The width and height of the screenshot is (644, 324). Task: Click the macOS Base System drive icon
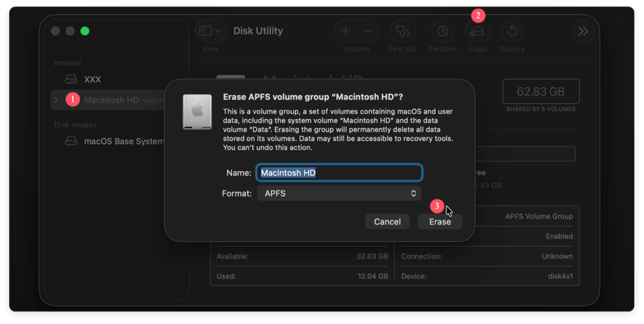coord(71,141)
